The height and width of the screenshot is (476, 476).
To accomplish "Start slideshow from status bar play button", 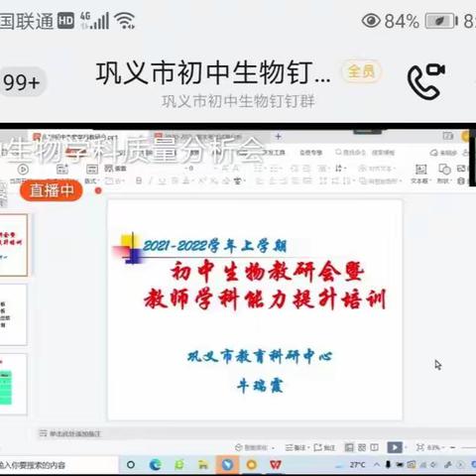I will pos(395,447).
